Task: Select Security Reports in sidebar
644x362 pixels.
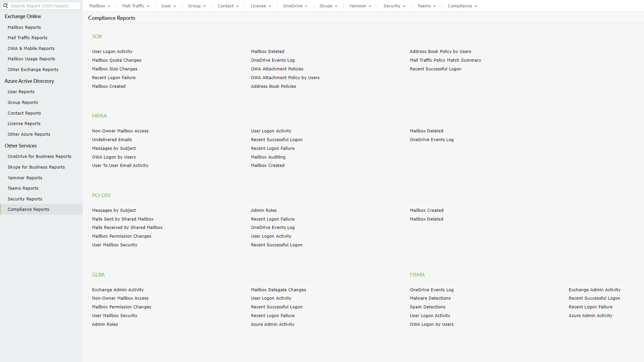Action: click(25, 199)
